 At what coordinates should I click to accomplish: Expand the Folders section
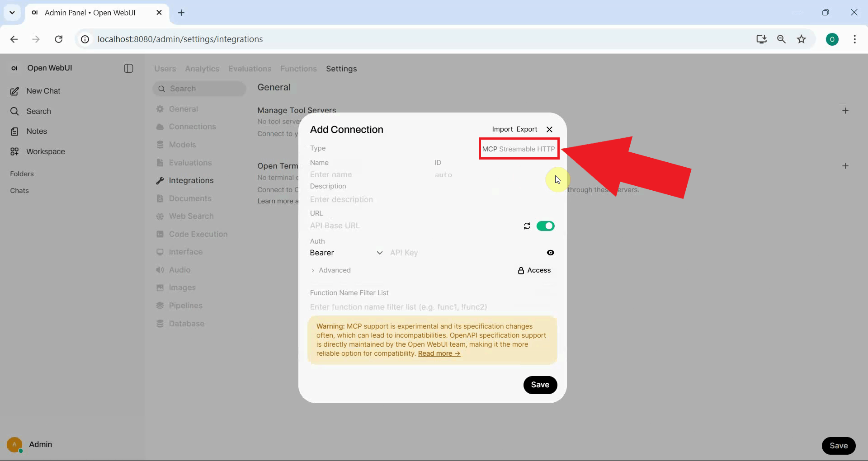22,174
